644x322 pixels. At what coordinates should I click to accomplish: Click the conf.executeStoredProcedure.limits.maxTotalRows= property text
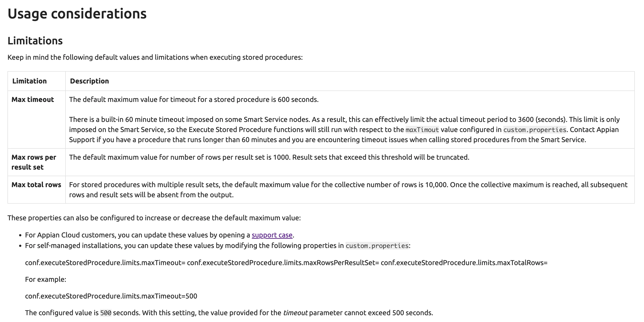464,263
